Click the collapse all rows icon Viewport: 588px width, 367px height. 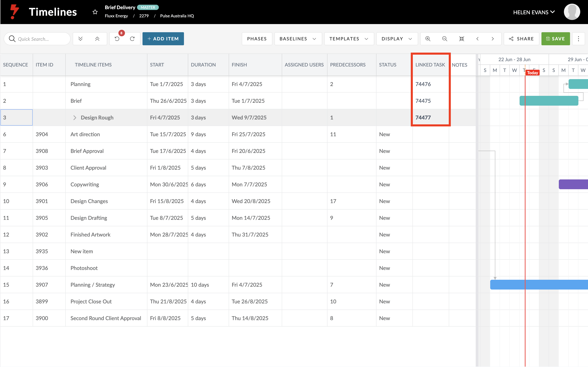(x=97, y=39)
